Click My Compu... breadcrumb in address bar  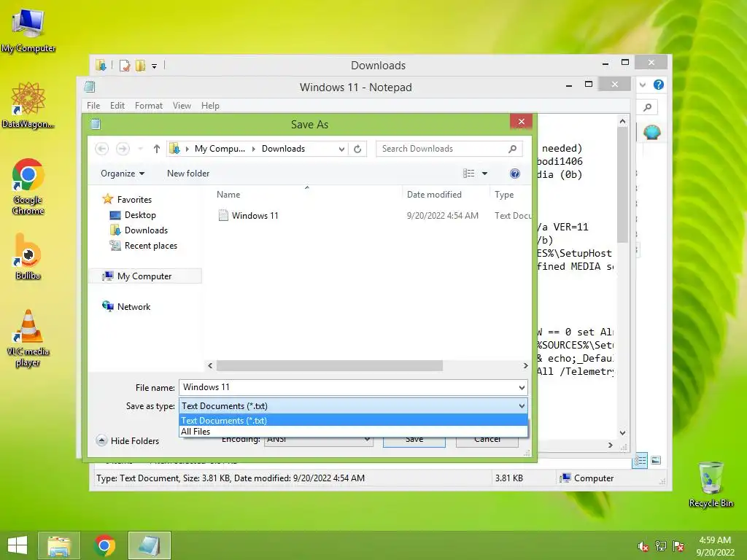[x=220, y=149]
